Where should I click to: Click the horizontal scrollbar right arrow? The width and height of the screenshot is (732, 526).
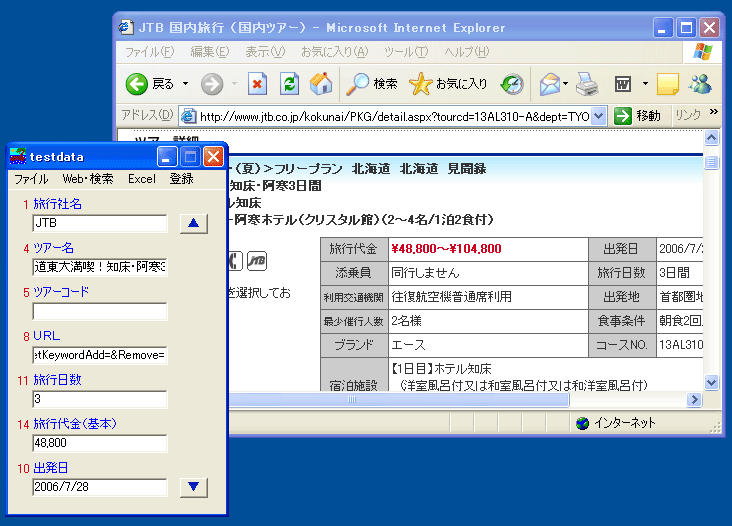pos(695,400)
